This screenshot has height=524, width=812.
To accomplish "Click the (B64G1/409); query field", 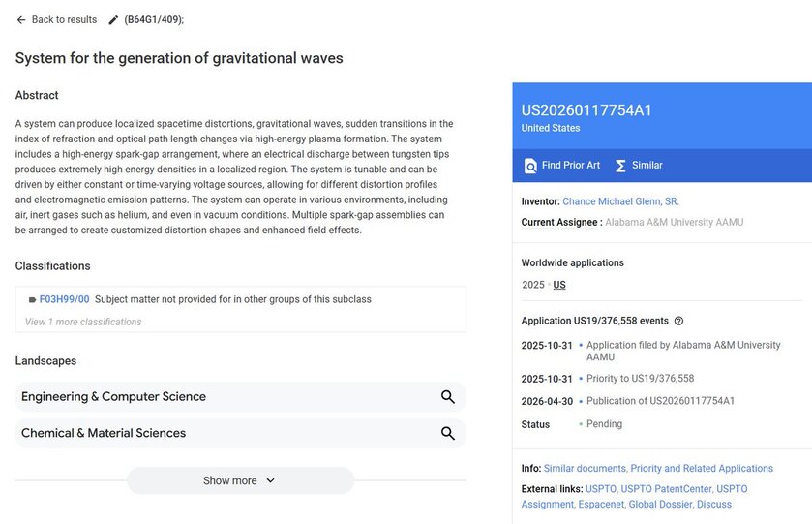I will [x=154, y=20].
